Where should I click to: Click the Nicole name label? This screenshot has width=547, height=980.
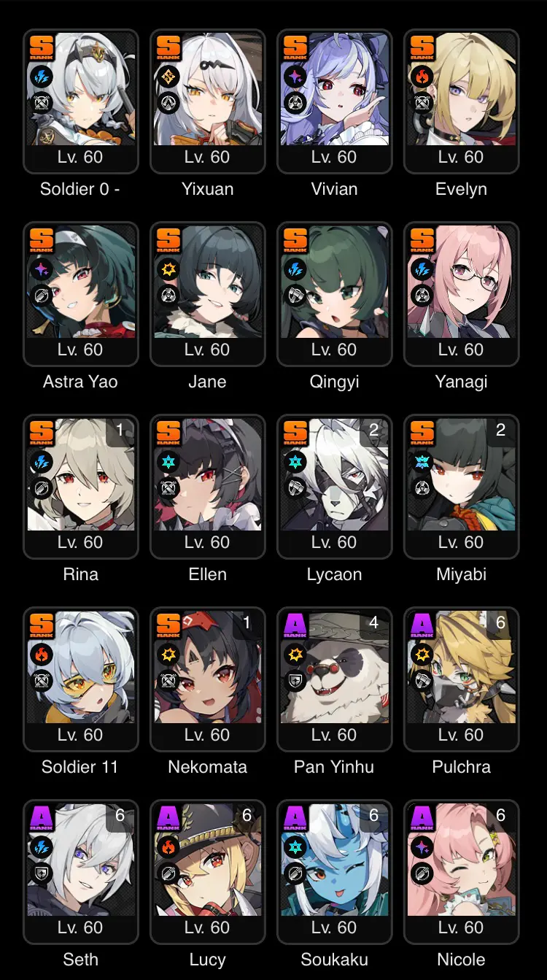(461, 960)
